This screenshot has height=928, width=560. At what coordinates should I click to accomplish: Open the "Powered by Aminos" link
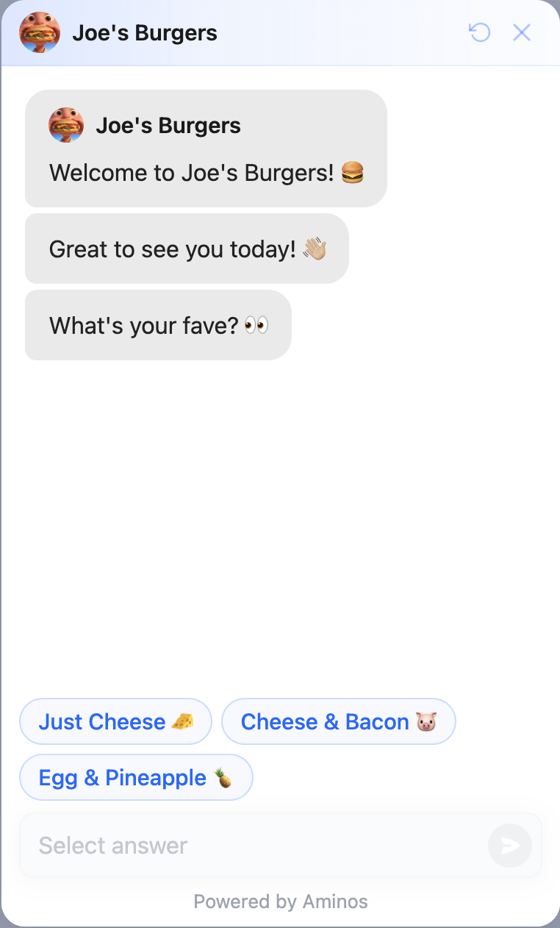click(280, 902)
